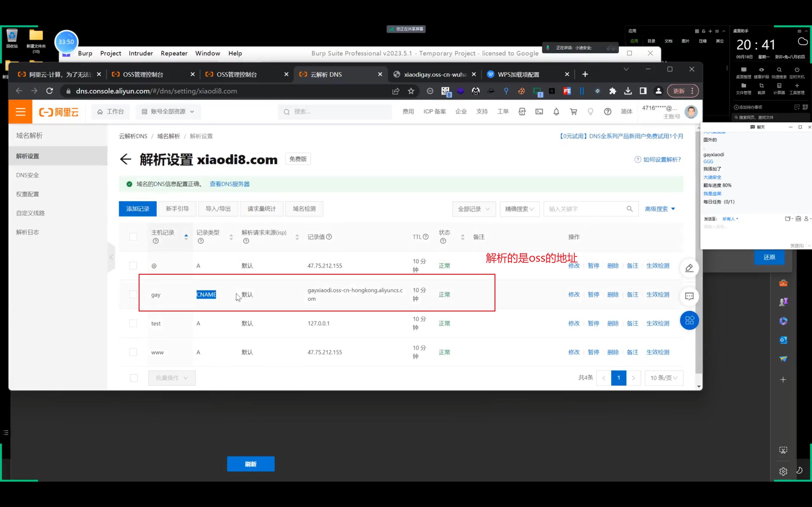
Task: Click the 添加记录 button
Action: point(138,209)
